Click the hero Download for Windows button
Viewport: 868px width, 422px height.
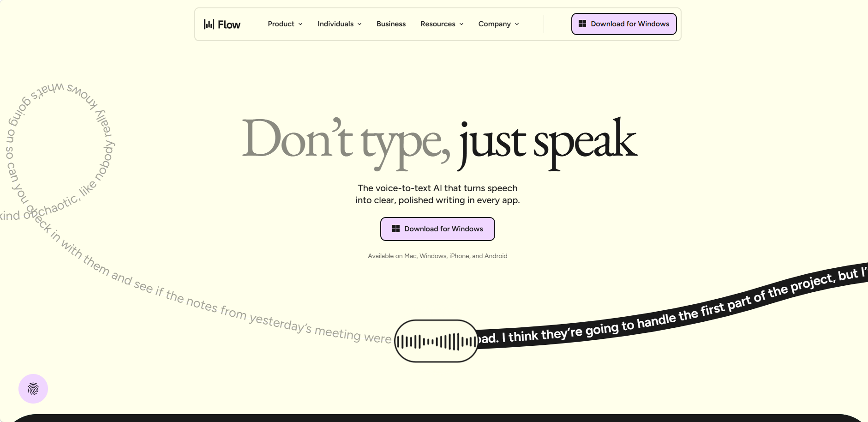tap(437, 229)
